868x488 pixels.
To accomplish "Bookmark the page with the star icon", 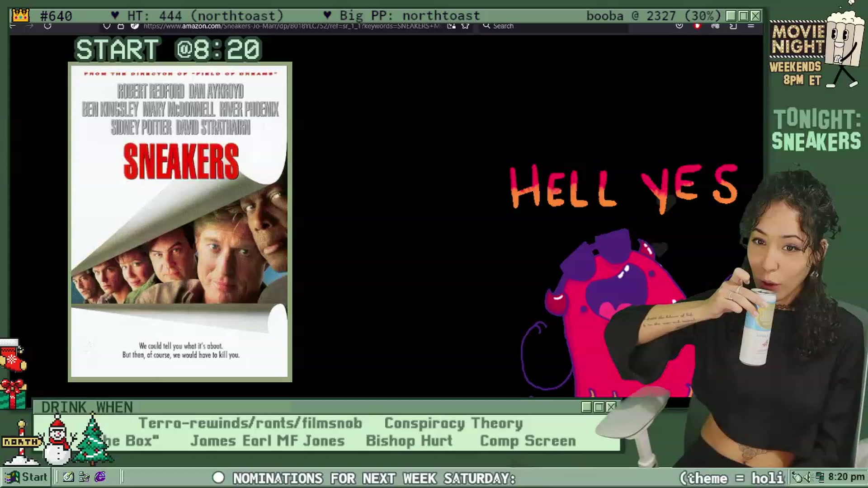I will point(465,26).
